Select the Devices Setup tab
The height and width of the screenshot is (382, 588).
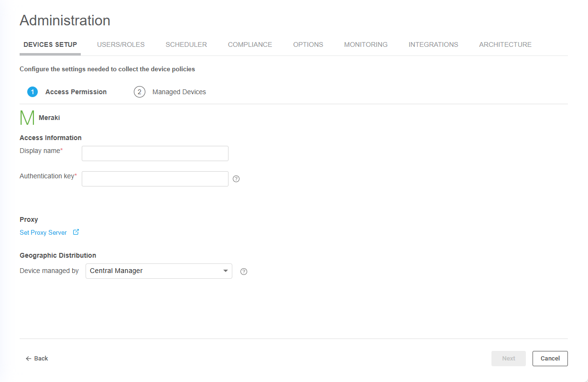tap(50, 44)
